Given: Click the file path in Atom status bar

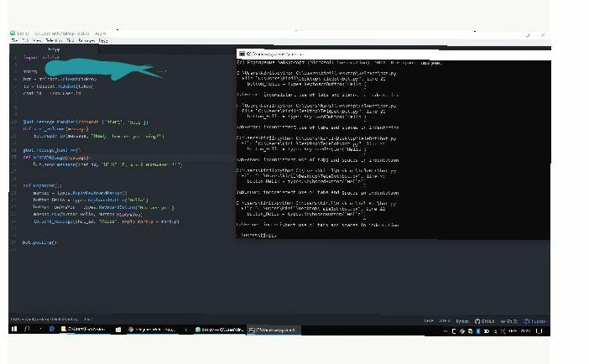Looking at the screenshot, I should pos(44,319).
